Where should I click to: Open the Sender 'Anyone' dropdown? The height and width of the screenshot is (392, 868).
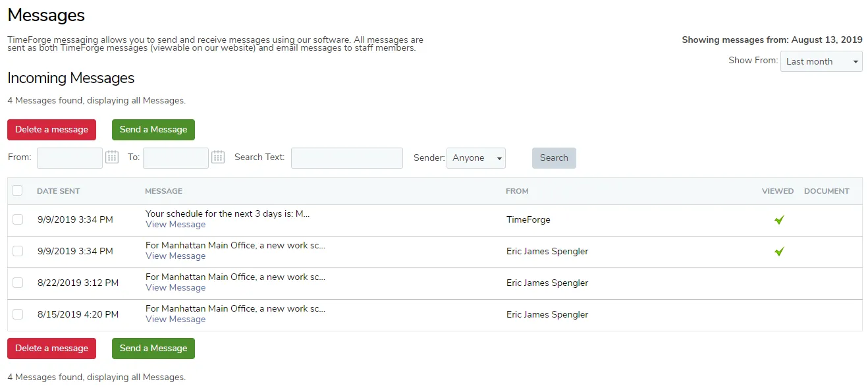click(476, 158)
